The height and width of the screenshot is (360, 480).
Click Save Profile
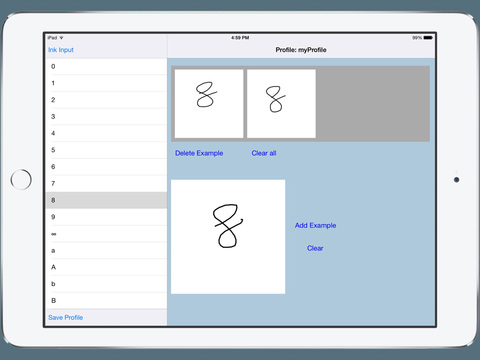(x=65, y=317)
